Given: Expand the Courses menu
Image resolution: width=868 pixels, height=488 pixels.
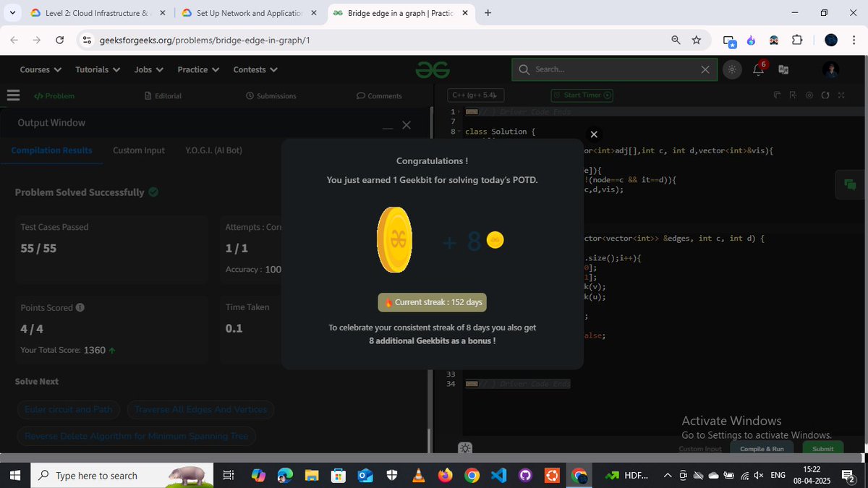Looking at the screenshot, I should (40, 69).
